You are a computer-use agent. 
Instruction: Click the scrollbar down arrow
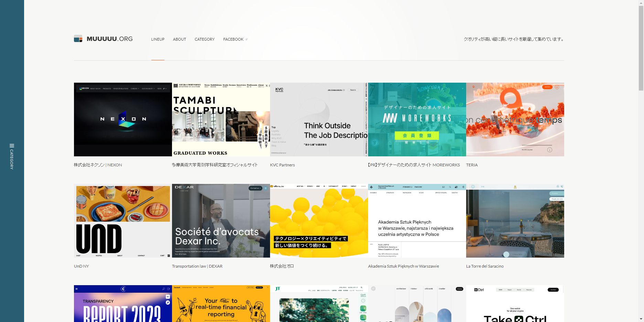[641, 319]
